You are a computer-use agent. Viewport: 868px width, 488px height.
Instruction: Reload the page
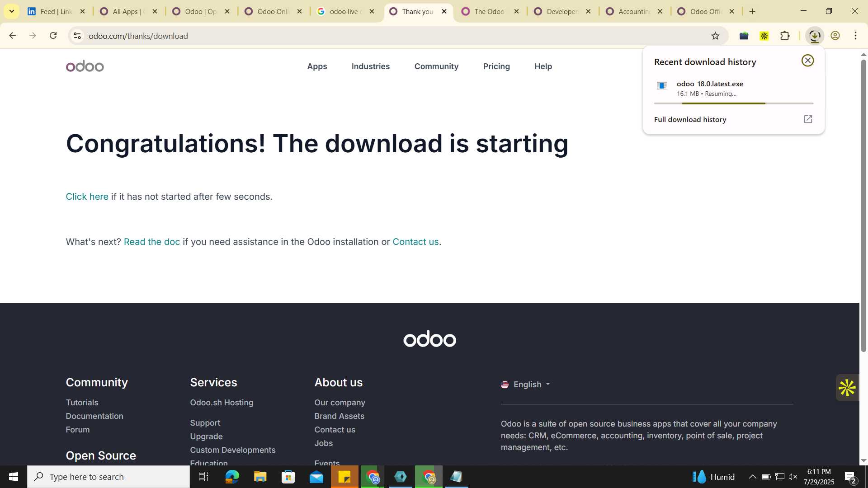(53, 36)
